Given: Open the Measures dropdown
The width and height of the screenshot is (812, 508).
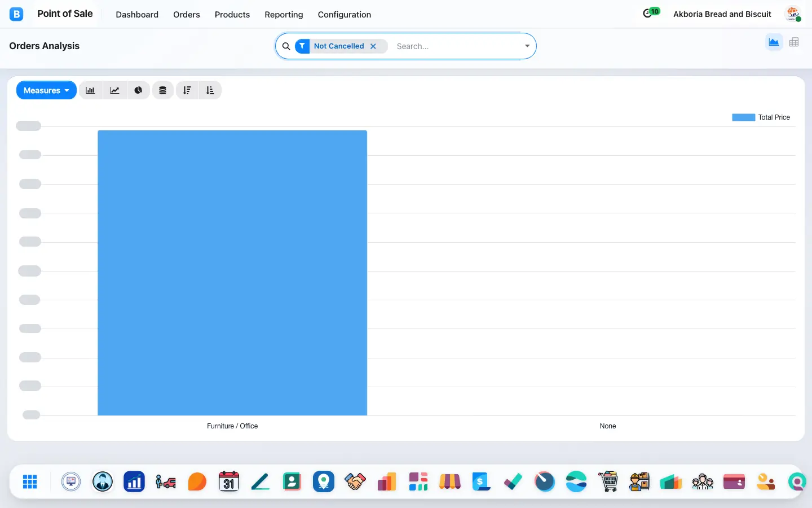Looking at the screenshot, I should [x=46, y=90].
